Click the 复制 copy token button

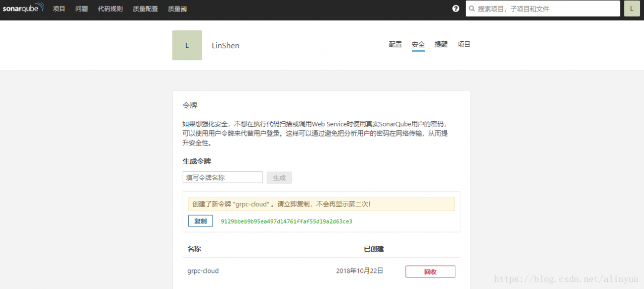(200, 221)
